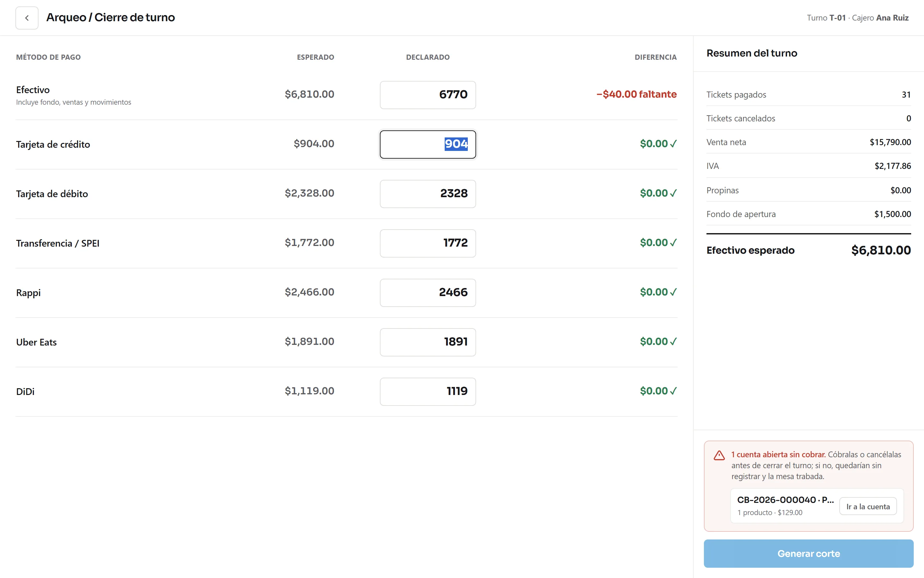Image resolution: width=924 pixels, height=578 pixels.
Task: Click the Generar corte button
Action: 808,553
